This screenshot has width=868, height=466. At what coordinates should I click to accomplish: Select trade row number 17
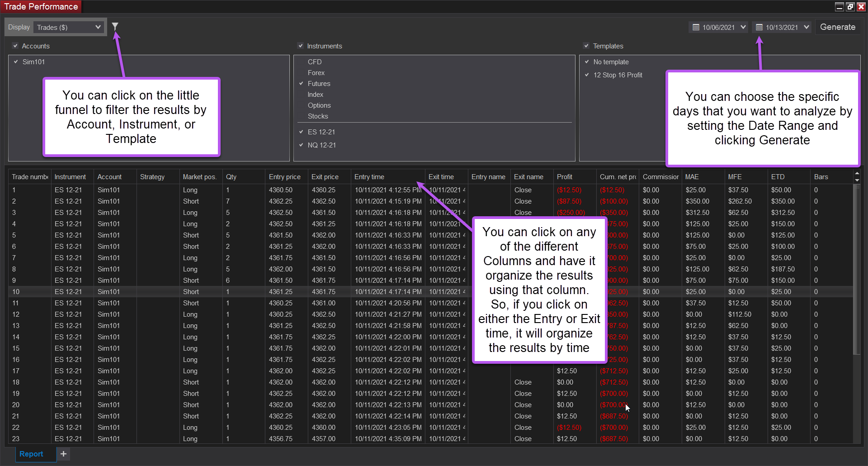(430, 371)
